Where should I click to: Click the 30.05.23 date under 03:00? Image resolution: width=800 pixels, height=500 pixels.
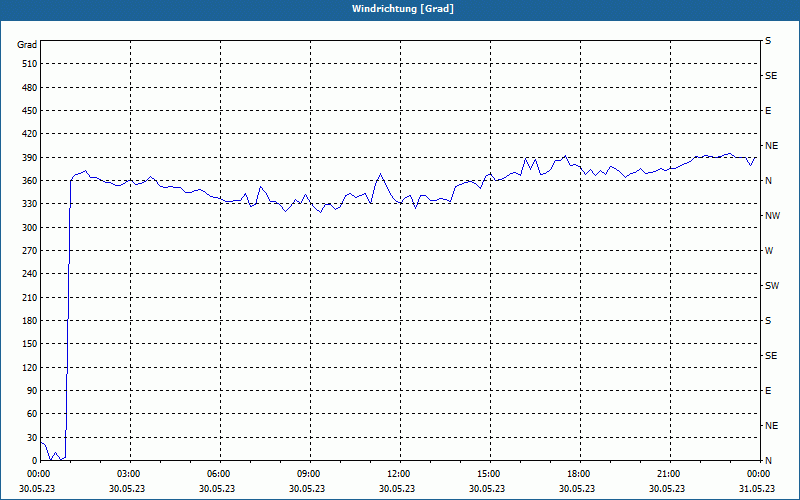tap(127, 488)
